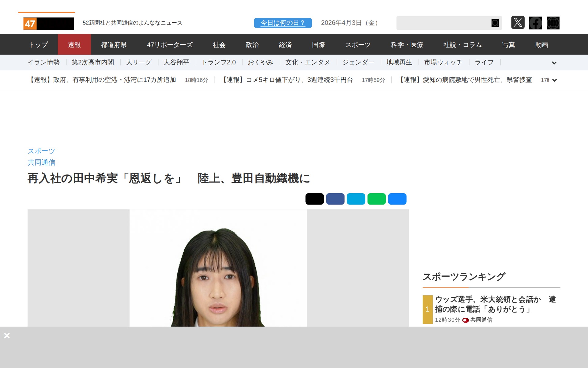This screenshot has width=588, height=368.
Task: Share article via black X share button
Action: 314,199
